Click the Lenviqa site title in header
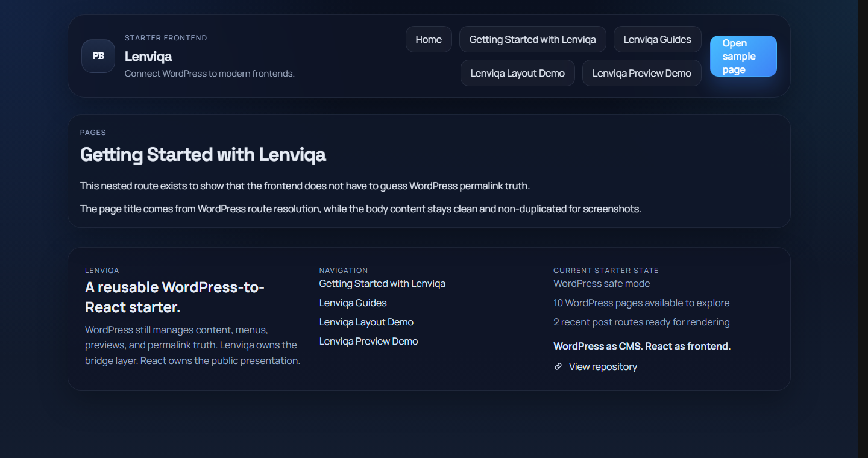 (x=148, y=56)
